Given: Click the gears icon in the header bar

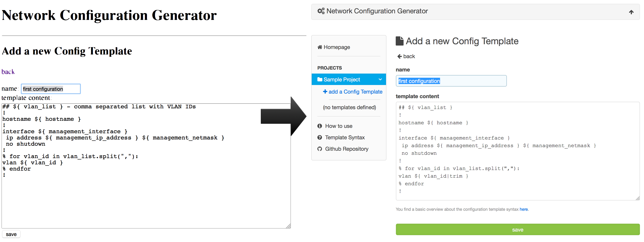Looking at the screenshot, I should point(321,11).
